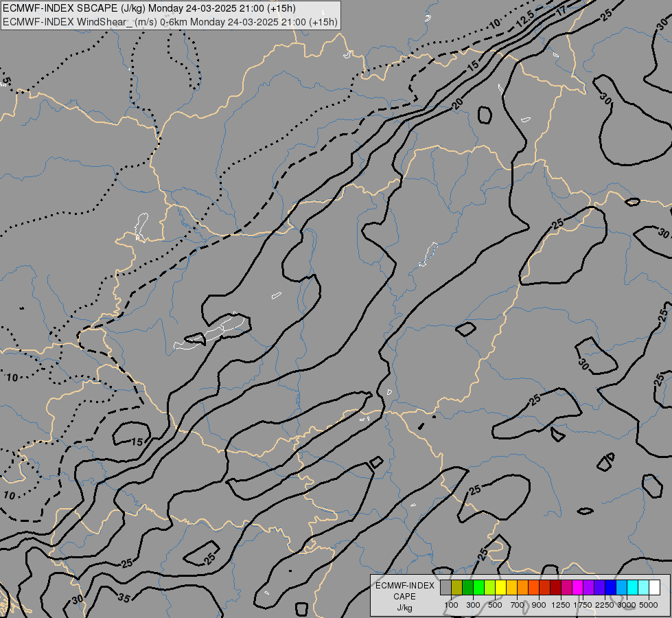This screenshot has width=672, height=618.
Task: Click the legend value 1250
Action: point(561,605)
